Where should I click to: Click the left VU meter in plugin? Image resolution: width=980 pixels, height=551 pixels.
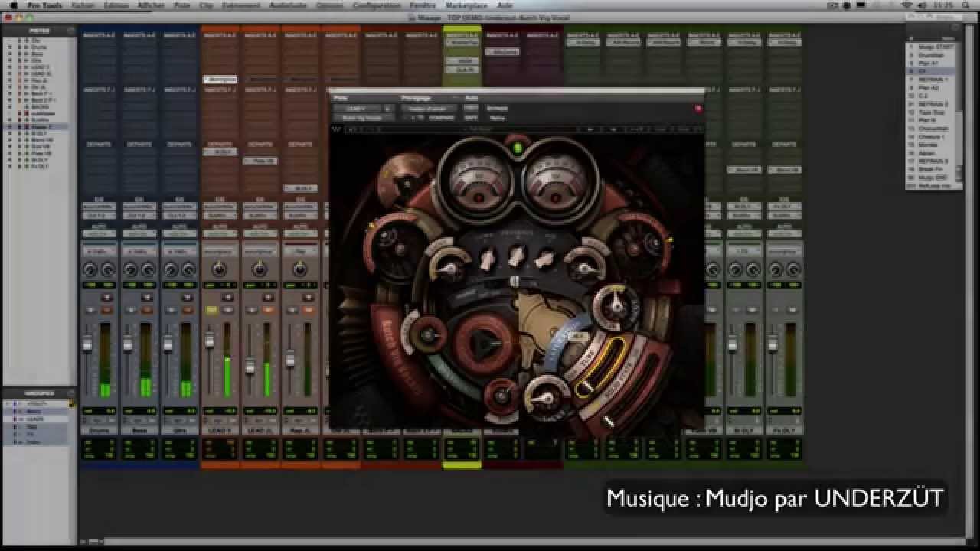(x=479, y=181)
